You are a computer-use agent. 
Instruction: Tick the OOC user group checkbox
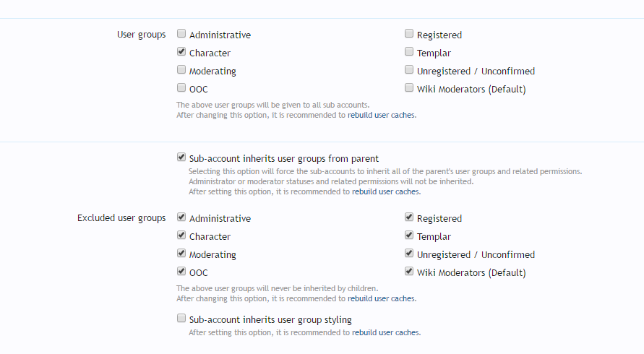click(181, 88)
